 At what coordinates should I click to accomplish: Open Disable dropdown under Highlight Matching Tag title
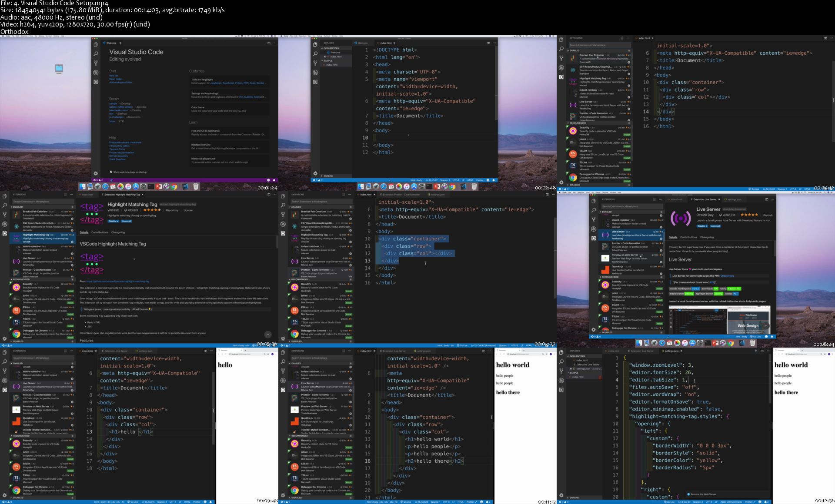point(113,221)
